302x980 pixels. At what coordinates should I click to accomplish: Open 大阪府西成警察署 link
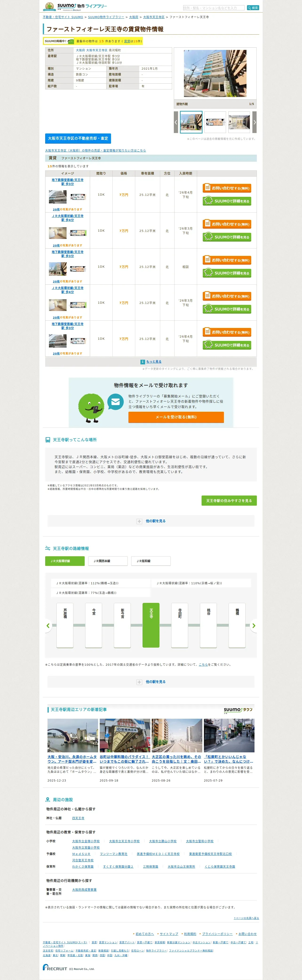pos(84,889)
